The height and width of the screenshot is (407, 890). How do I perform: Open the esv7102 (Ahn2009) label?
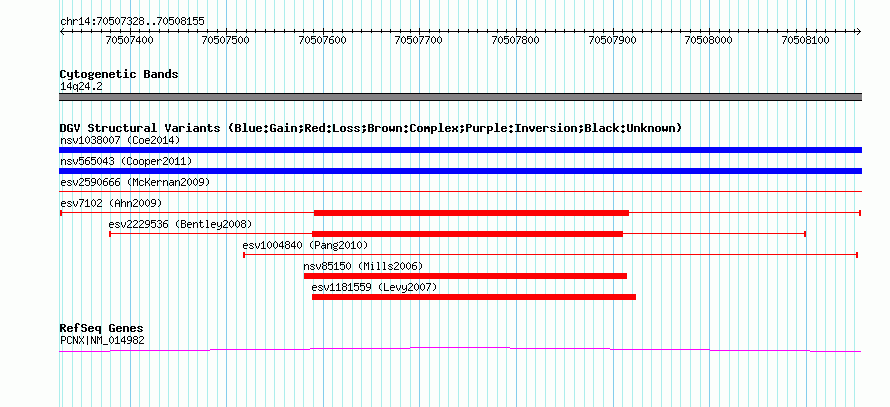[111, 203]
